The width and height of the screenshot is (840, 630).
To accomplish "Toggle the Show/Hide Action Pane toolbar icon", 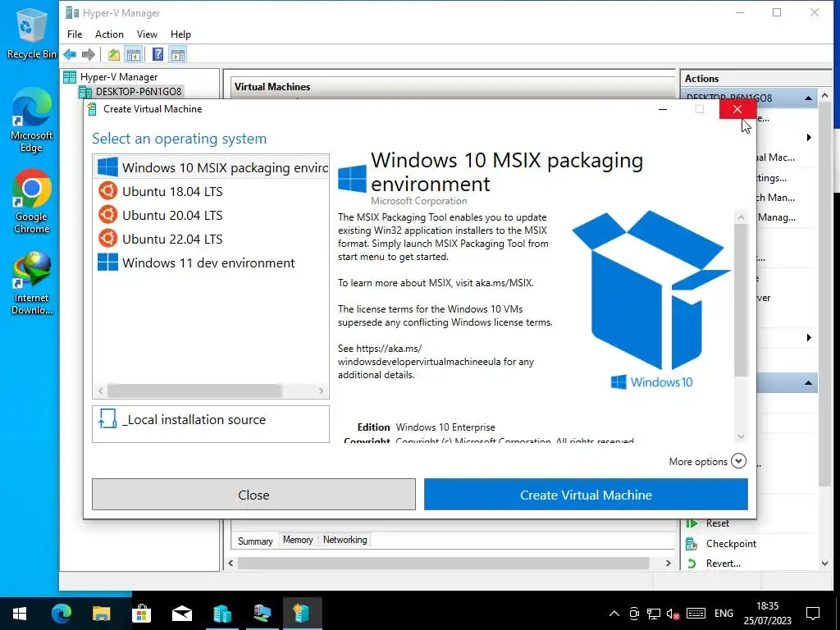I will pos(178,54).
